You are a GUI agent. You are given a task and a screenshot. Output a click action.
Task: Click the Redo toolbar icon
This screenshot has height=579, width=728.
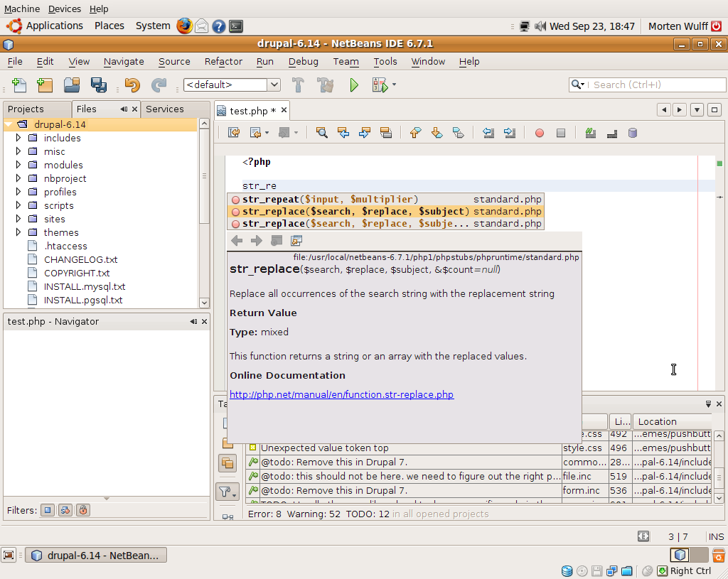[159, 85]
